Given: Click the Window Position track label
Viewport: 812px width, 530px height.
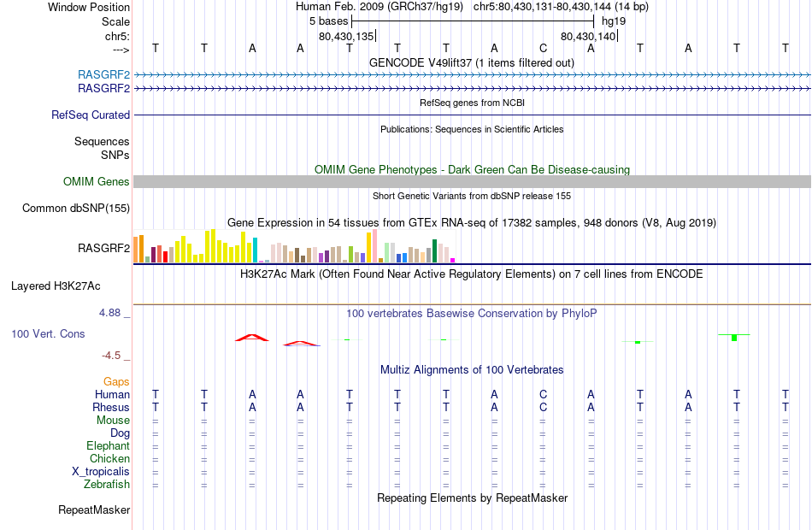Looking at the screenshot, I should pos(89,7).
